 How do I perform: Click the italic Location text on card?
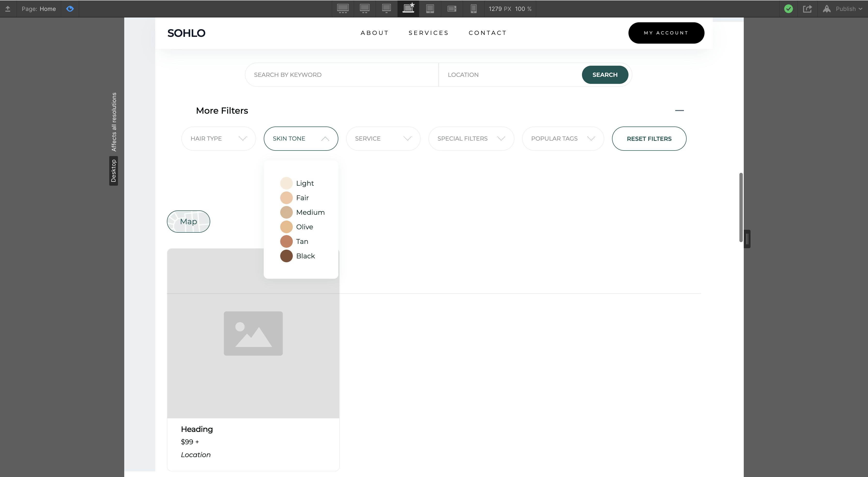pos(195,455)
